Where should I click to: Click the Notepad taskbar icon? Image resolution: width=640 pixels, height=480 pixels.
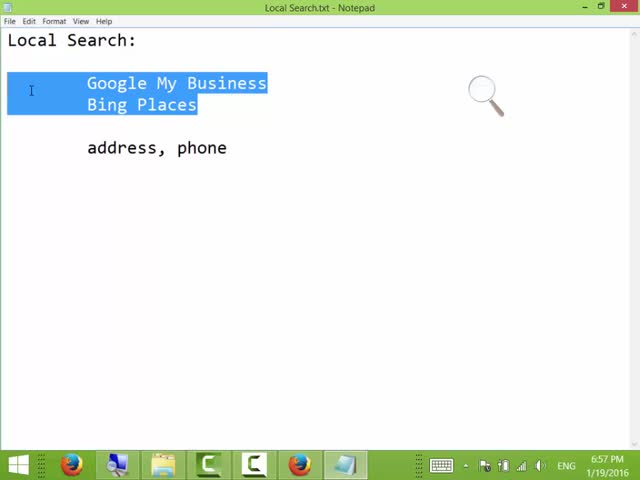coord(346,465)
